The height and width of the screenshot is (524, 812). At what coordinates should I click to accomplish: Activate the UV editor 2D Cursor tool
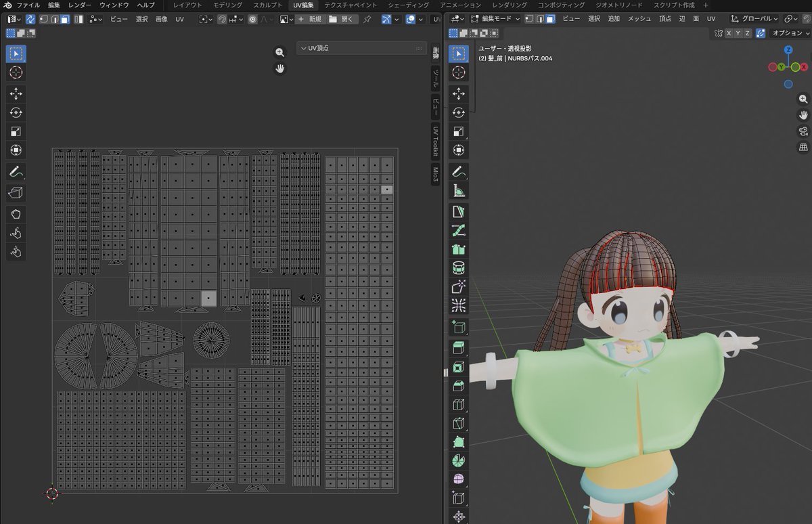pos(16,72)
